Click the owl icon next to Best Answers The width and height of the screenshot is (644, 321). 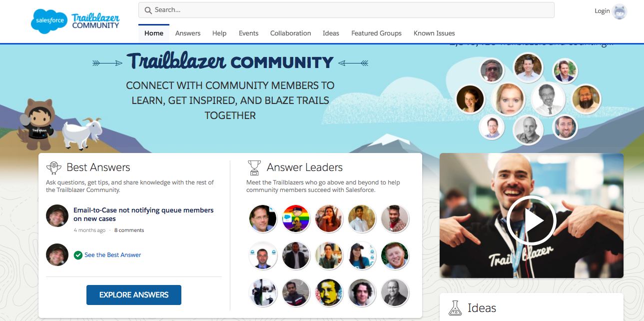click(53, 167)
